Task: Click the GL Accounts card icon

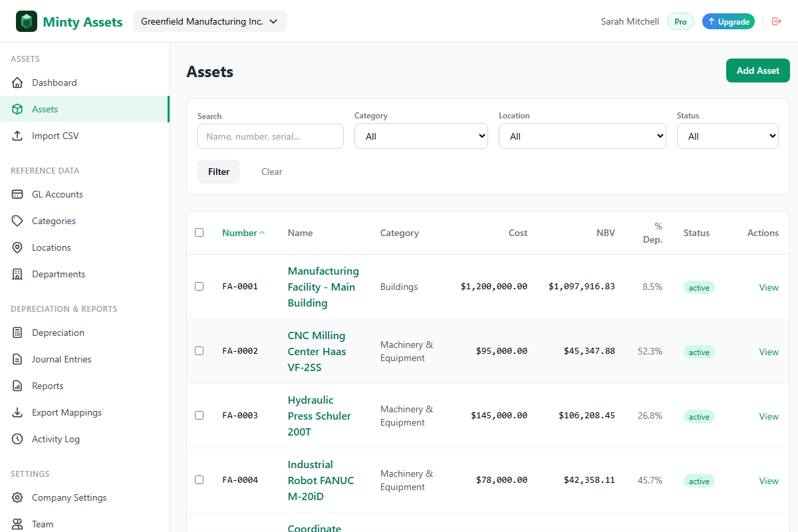Action: tap(18, 194)
